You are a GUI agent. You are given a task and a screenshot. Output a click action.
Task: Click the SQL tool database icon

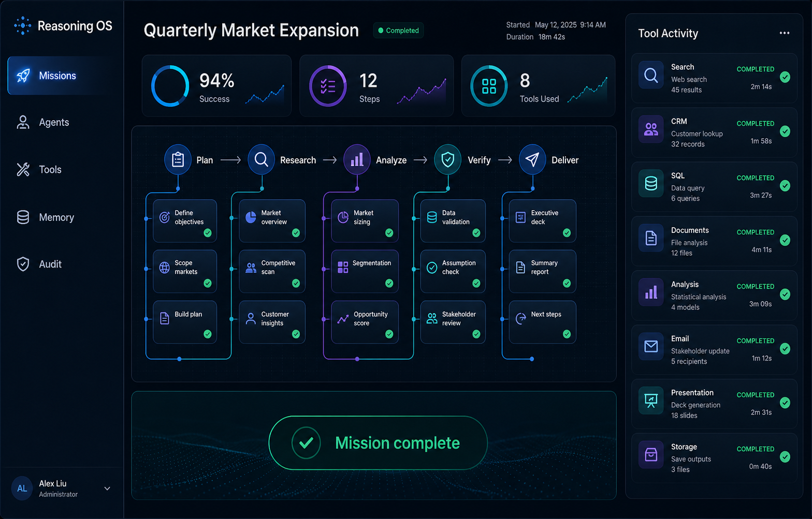pyautogui.click(x=651, y=184)
